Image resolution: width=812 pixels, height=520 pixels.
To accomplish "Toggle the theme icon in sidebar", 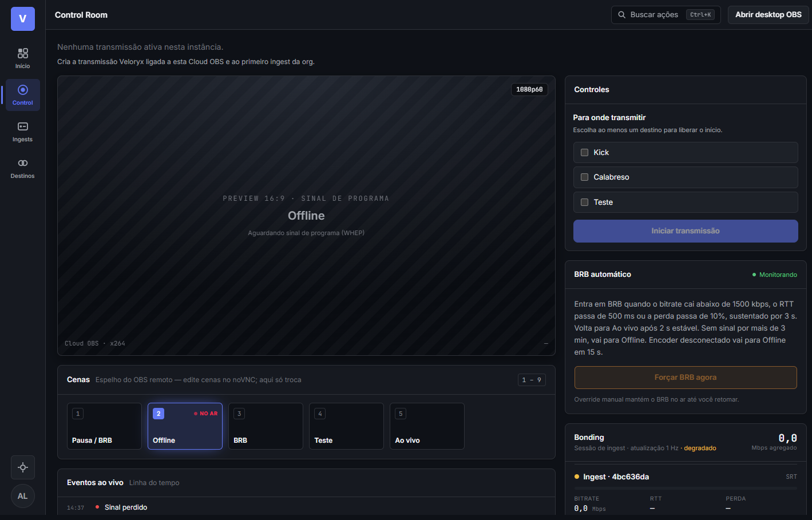I will (x=23, y=467).
